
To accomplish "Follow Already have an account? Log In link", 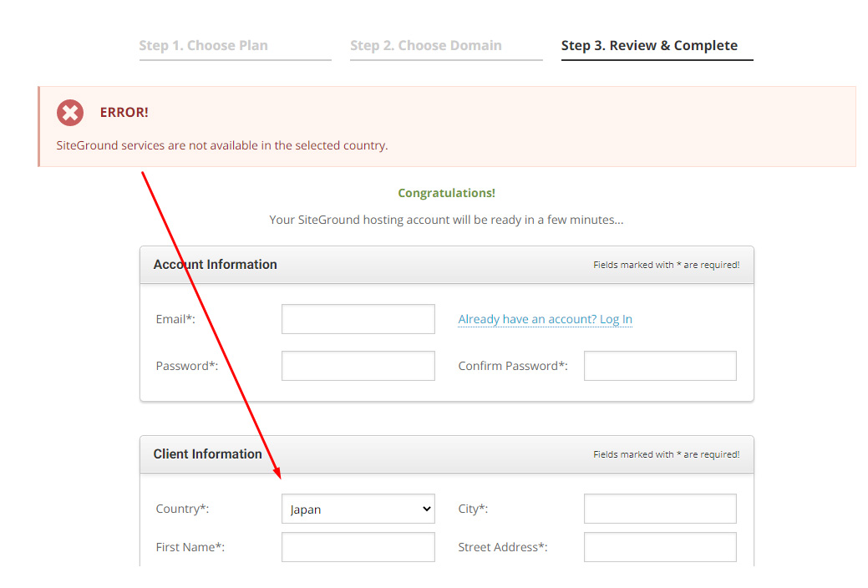I will (546, 319).
